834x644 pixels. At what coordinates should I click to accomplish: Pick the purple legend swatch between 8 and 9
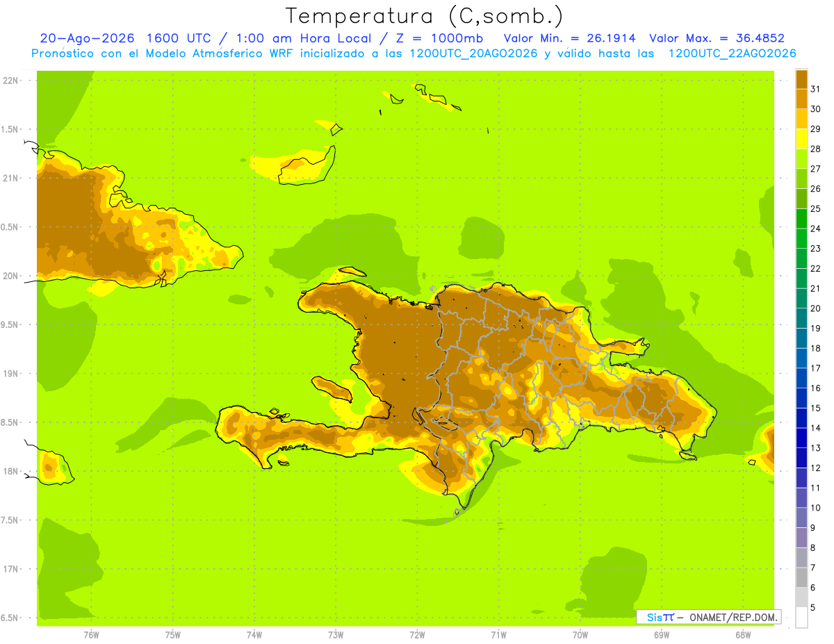click(x=801, y=538)
